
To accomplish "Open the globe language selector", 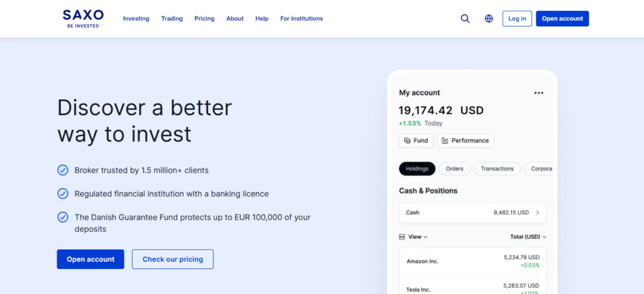I will point(489,19).
